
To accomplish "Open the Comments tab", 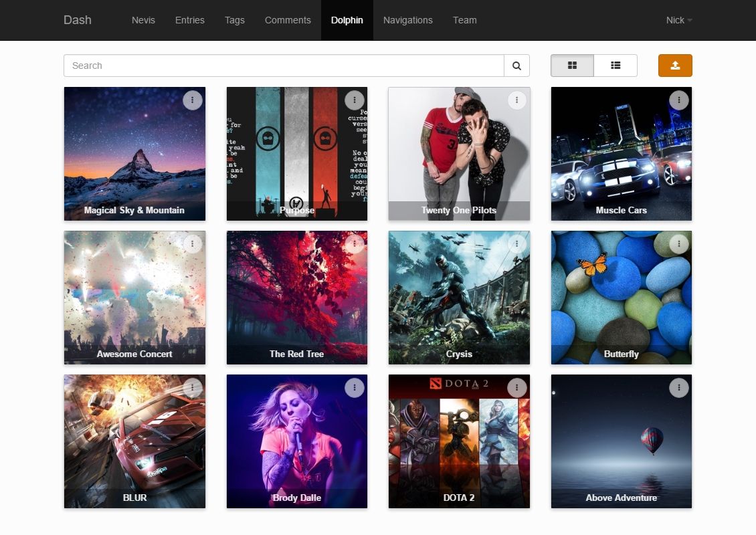I will coord(288,20).
